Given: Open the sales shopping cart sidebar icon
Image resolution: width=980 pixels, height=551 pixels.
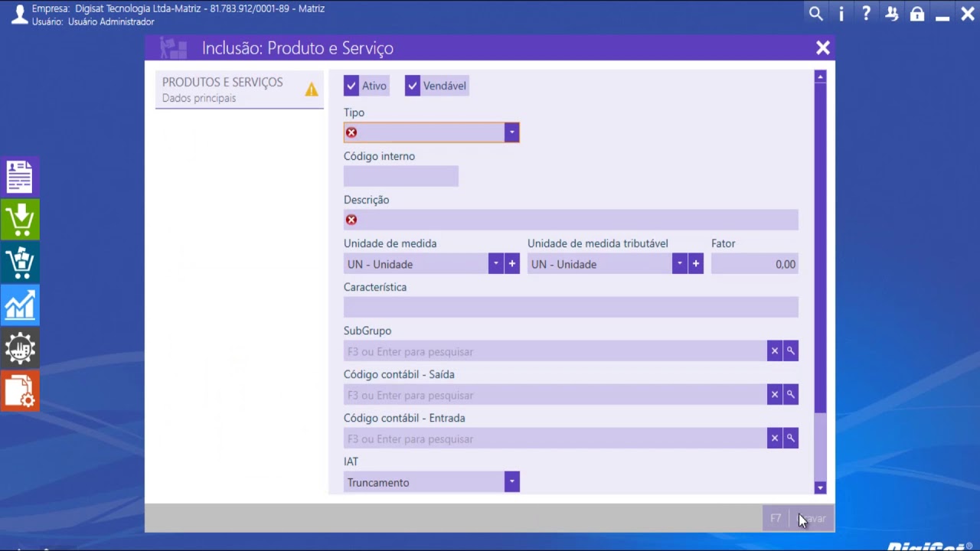Looking at the screenshot, I should [20, 263].
